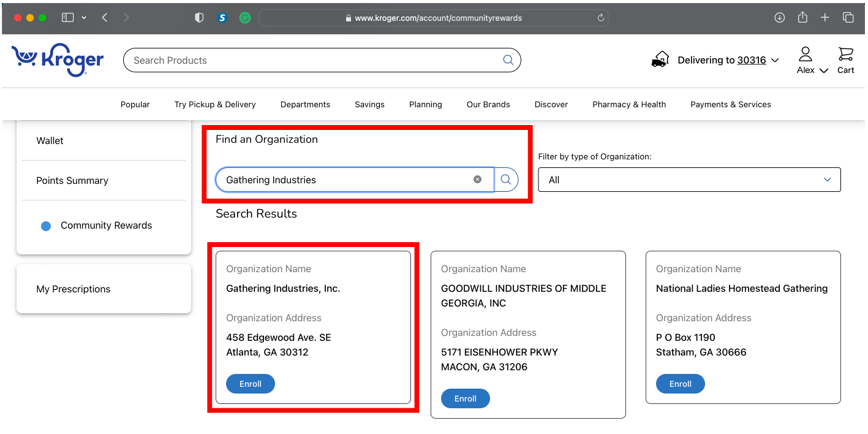The height and width of the screenshot is (434, 868).
Task: Open the Departments menu
Action: 305,104
